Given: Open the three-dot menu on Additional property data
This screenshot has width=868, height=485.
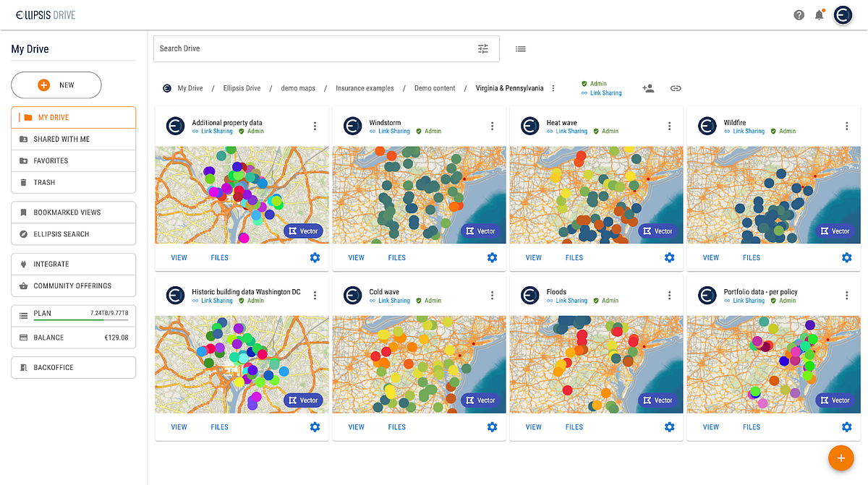Looking at the screenshot, I should pos(315,125).
